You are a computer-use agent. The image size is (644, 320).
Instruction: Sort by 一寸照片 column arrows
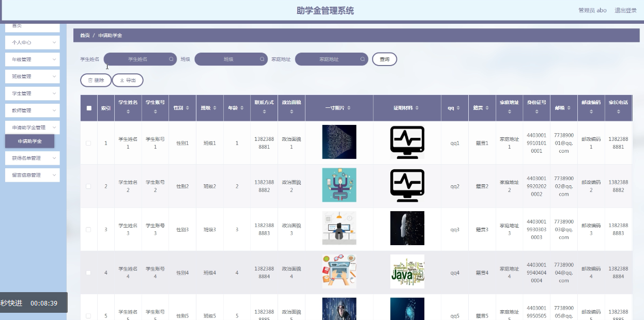pyautogui.click(x=349, y=108)
